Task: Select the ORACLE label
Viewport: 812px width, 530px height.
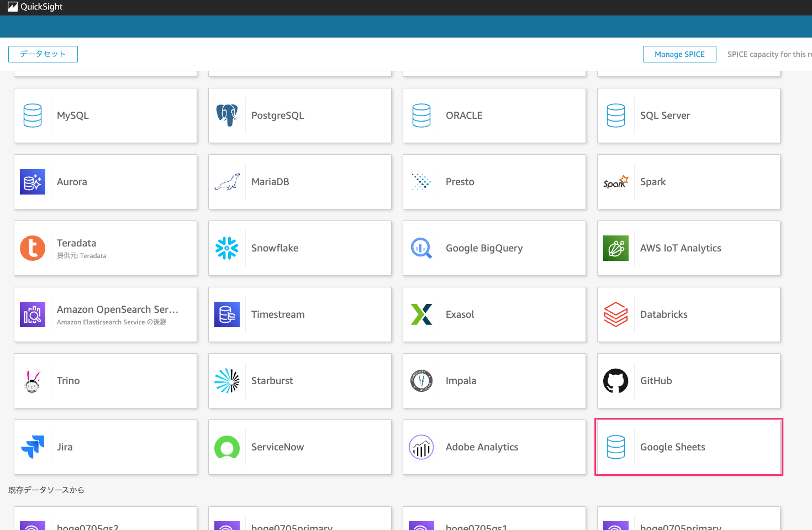Action: coord(464,116)
